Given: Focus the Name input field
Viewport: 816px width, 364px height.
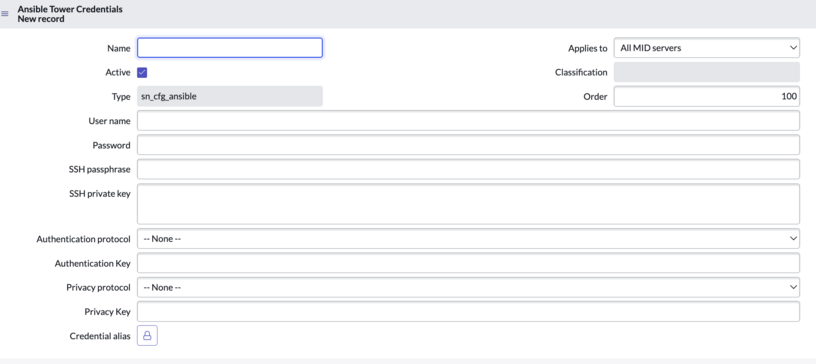Looking at the screenshot, I should pyautogui.click(x=230, y=48).
